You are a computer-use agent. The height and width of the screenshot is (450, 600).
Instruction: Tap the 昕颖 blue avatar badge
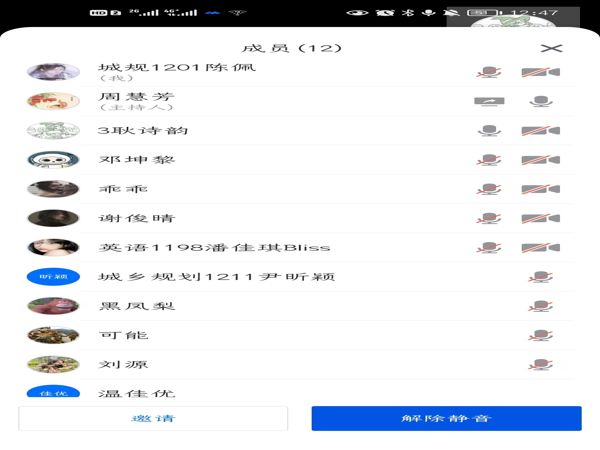click(x=53, y=277)
